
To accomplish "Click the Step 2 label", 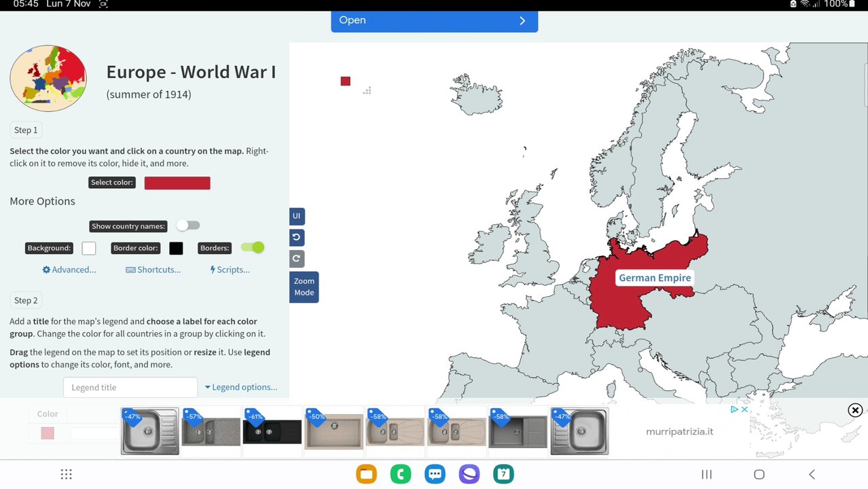I will click(x=26, y=300).
